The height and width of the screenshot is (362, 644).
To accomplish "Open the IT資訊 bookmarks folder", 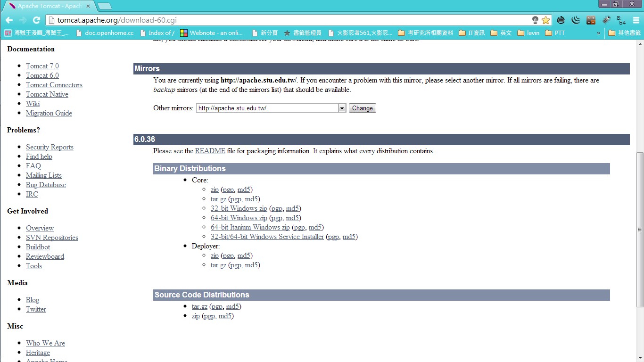I will (x=471, y=33).
